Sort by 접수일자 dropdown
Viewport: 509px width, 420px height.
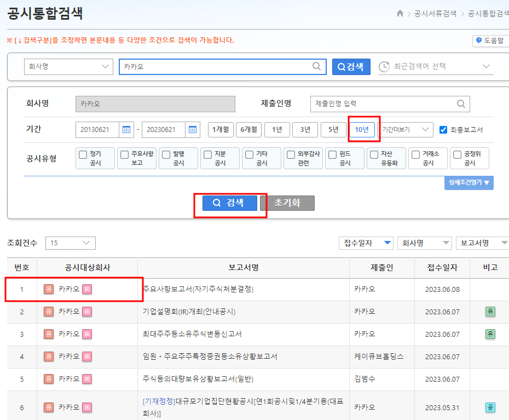tap(366, 243)
